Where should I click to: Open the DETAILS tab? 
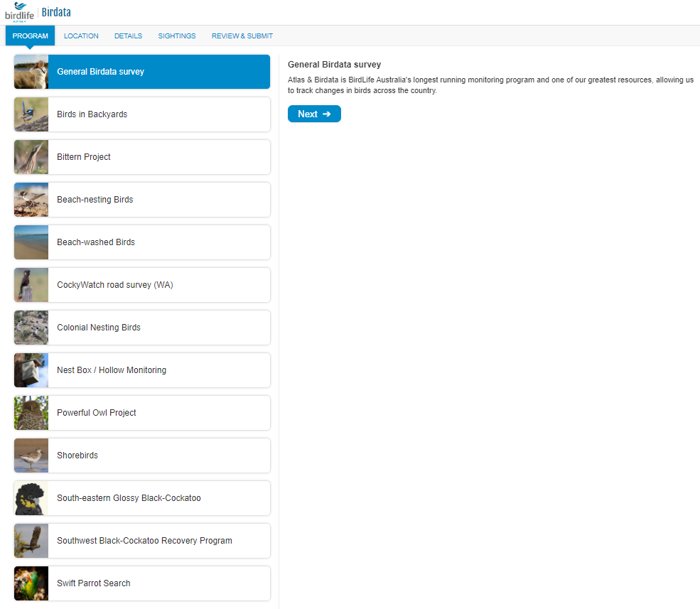point(128,36)
